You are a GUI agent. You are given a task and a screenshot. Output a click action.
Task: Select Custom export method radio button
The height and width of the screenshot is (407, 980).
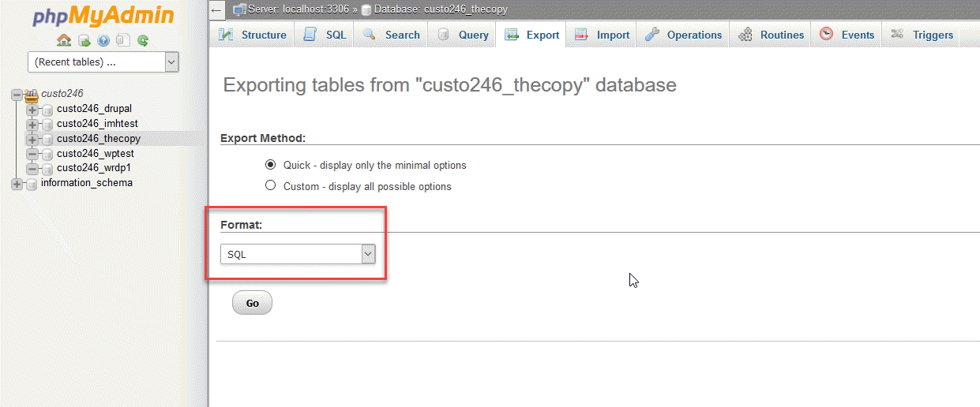pyautogui.click(x=270, y=186)
